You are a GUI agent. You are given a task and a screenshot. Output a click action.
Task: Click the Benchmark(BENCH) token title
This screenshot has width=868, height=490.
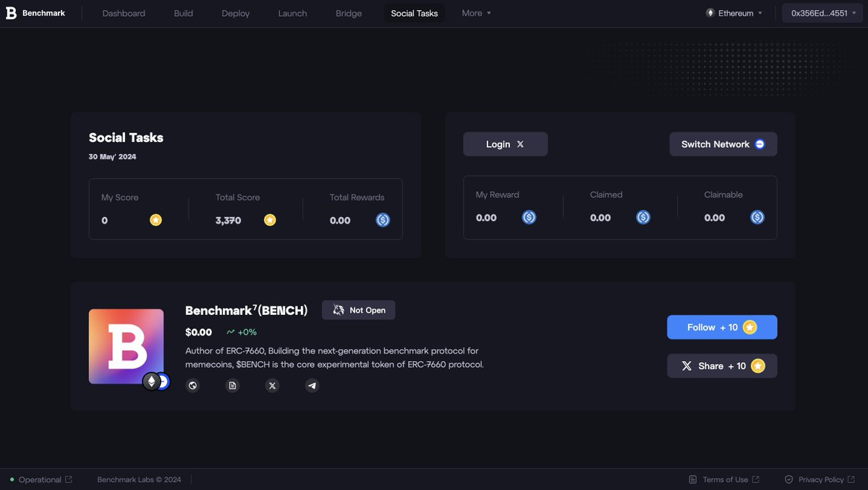tap(247, 311)
